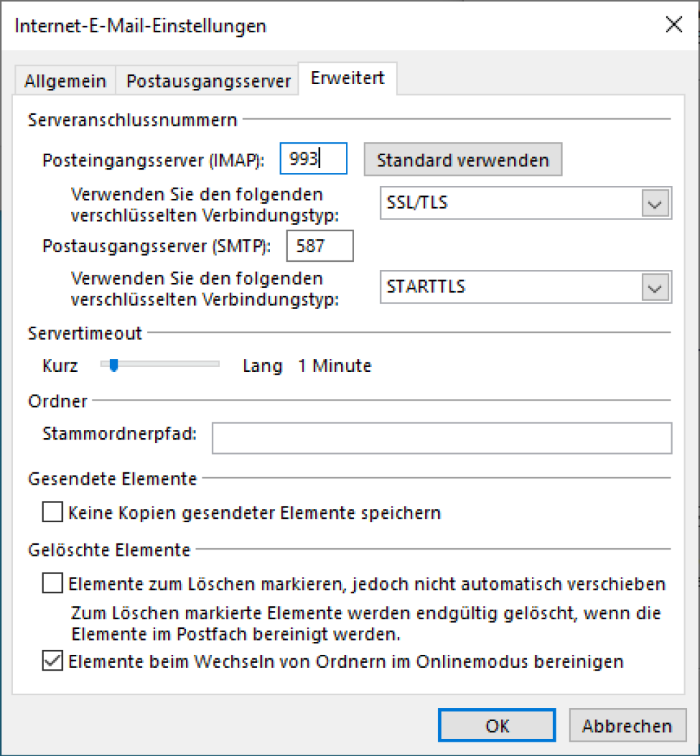This screenshot has height=756, width=700.
Task: Enable 'Keine Kopien gesendeter Elemente speichern'
Action: click(x=52, y=512)
